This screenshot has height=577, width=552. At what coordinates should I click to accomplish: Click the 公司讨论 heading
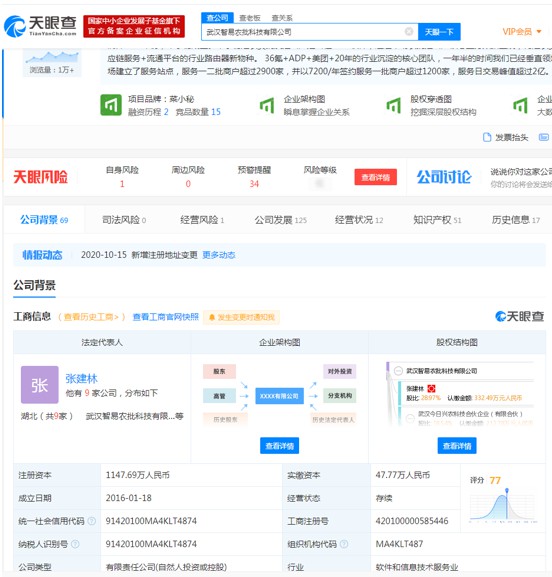[x=444, y=177]
